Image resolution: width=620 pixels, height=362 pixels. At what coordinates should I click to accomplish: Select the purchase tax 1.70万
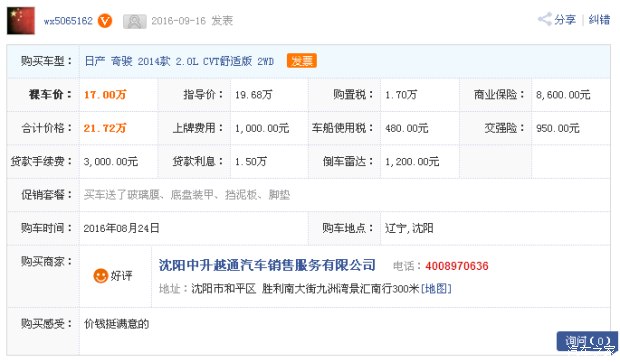coord(401,95)
